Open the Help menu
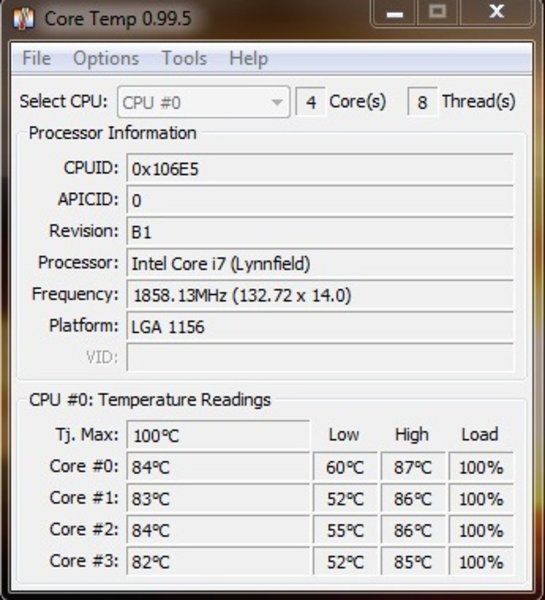The image size is (545, 600). coord(248,59)
